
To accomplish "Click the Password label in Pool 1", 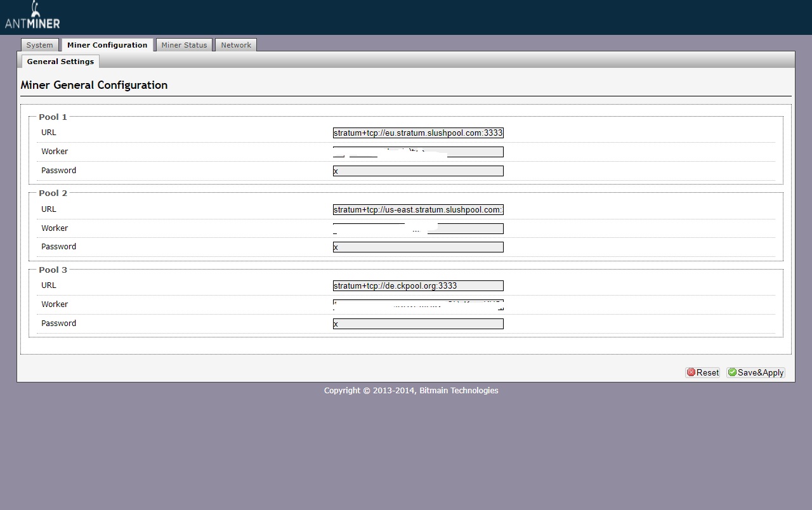I will pos(58,170).
